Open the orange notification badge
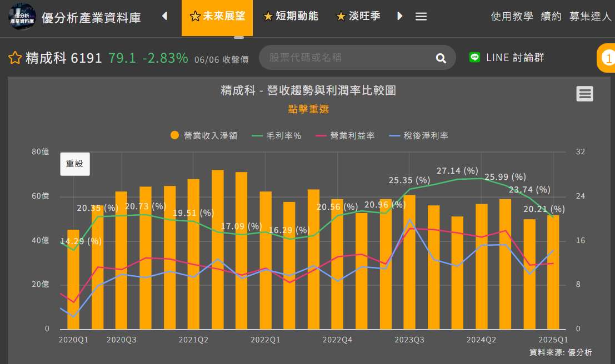 (606, 58)
